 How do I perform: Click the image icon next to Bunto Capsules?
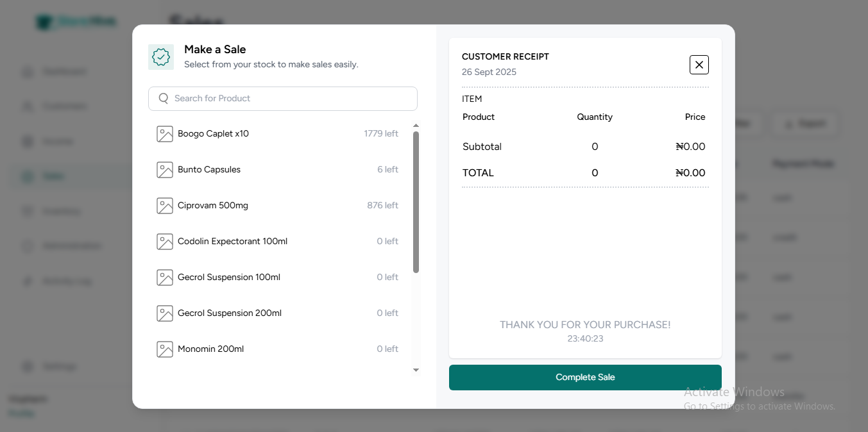[x=165, y=169]
